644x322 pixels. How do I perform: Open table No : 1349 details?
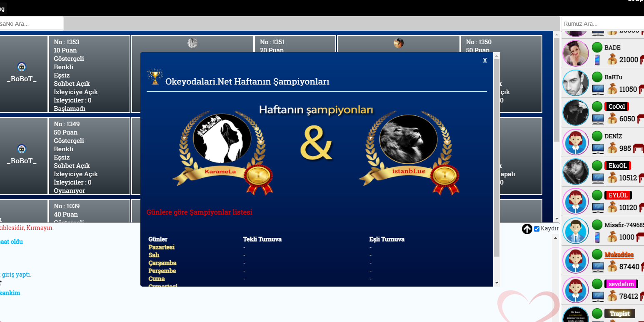pos(90,156)
